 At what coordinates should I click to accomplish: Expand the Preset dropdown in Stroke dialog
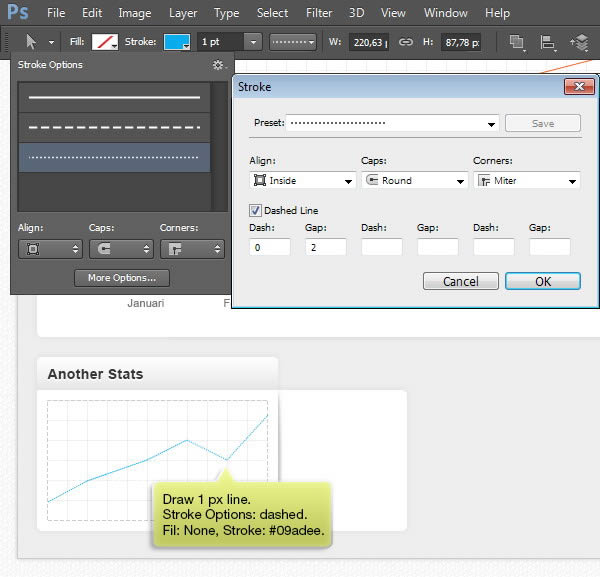point(491,124)
